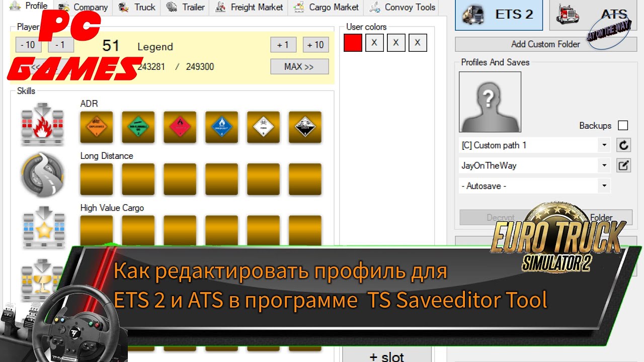The width and height of the screenshot is (644, 362).
Task: Decrease player level by 1
Action: [60, 45]
